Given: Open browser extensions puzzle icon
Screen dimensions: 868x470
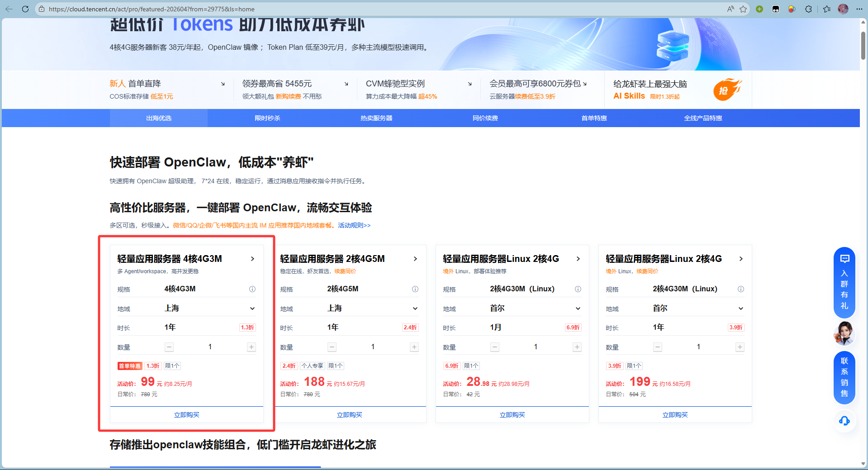Looking at the screenshot, I should click(808, 9).
